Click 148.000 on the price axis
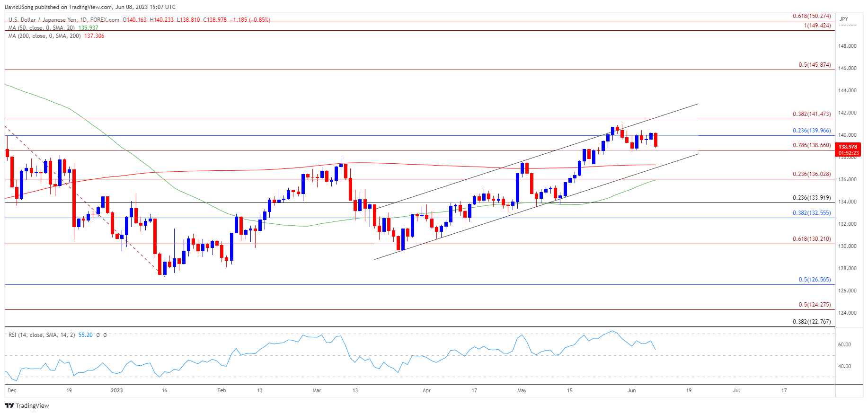The image size is (868, 414). [x=847, y=46]
